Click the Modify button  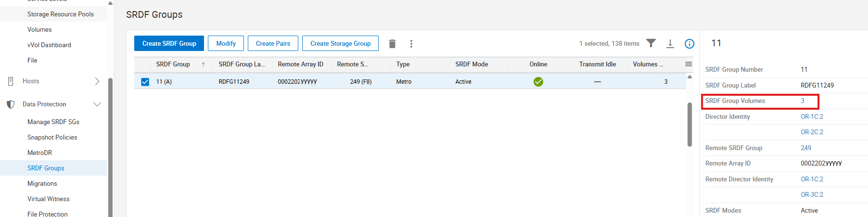226,43
